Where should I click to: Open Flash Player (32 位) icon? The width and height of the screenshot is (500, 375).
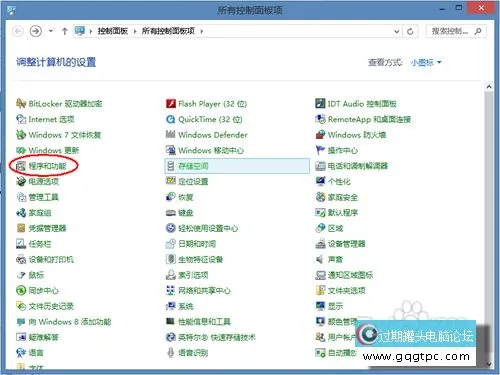coord(171,104)
